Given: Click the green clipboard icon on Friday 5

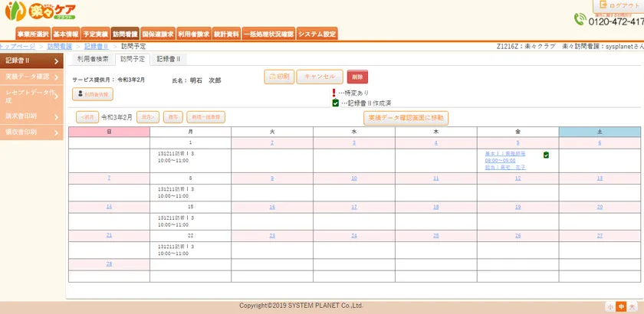Looking at the screenshot, I should 545,155.
